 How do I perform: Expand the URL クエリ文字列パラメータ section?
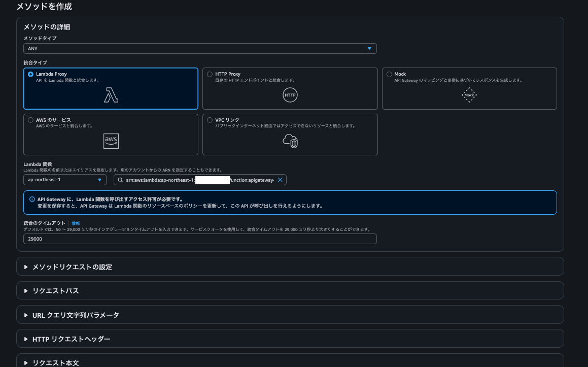290,315
